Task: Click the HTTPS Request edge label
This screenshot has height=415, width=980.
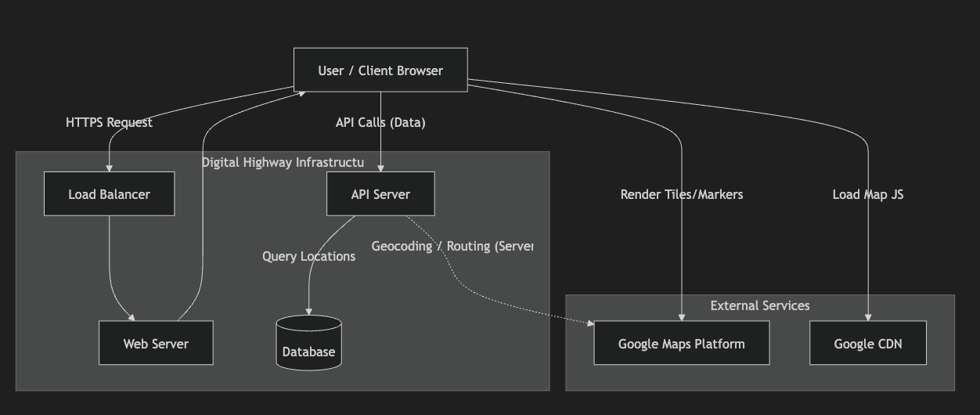Action: click(109, 123)
